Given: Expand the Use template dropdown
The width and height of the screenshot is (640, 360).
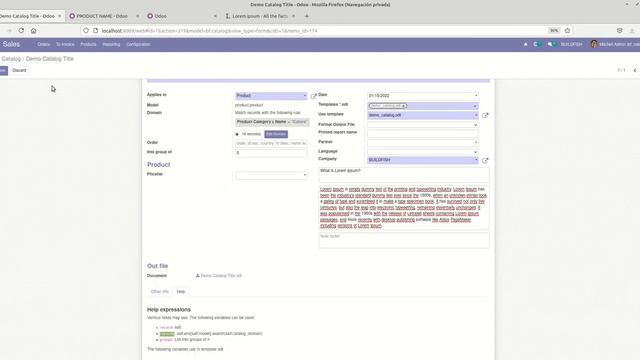Looking at the screenshot, I should [475, 116].
